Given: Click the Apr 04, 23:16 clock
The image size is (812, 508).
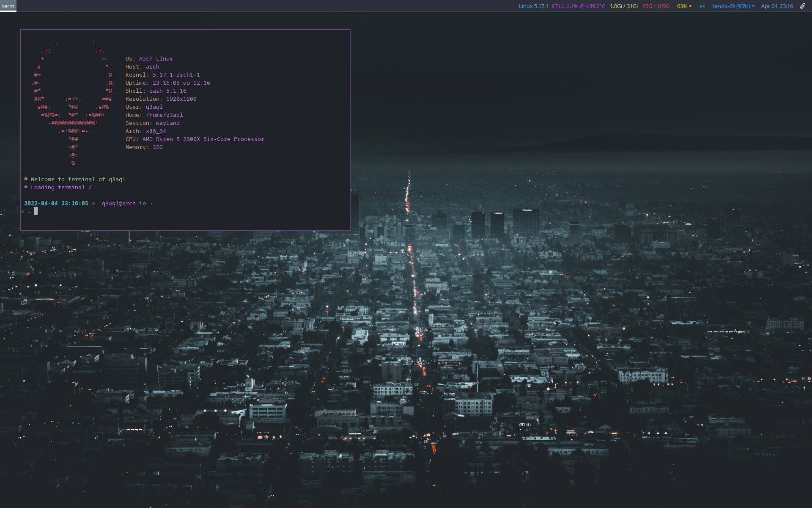Looking at the screenshot, I should (x=777, y=6).
